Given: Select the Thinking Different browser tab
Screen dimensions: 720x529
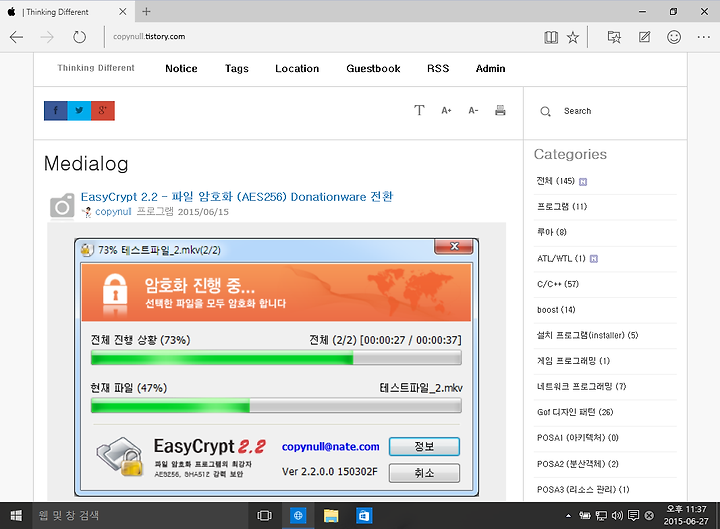Looking at the screenshot, I should coord(67,11).
